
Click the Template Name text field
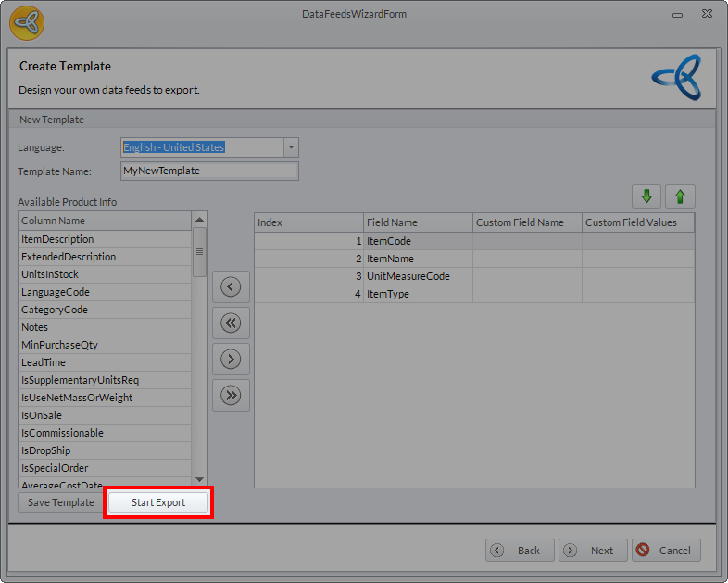(x=209, y=171)
